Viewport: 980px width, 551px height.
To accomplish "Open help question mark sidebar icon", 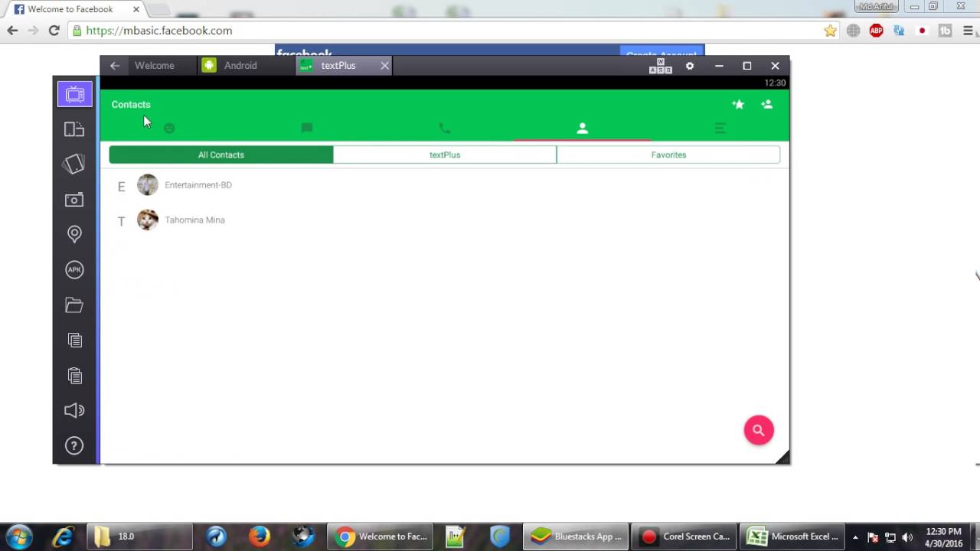I will 74,446.
